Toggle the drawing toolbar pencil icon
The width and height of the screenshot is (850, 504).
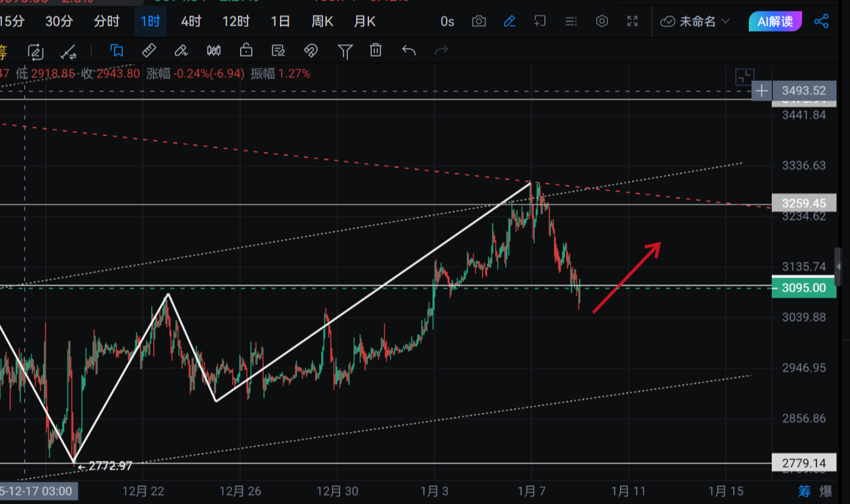pos(509,22)
